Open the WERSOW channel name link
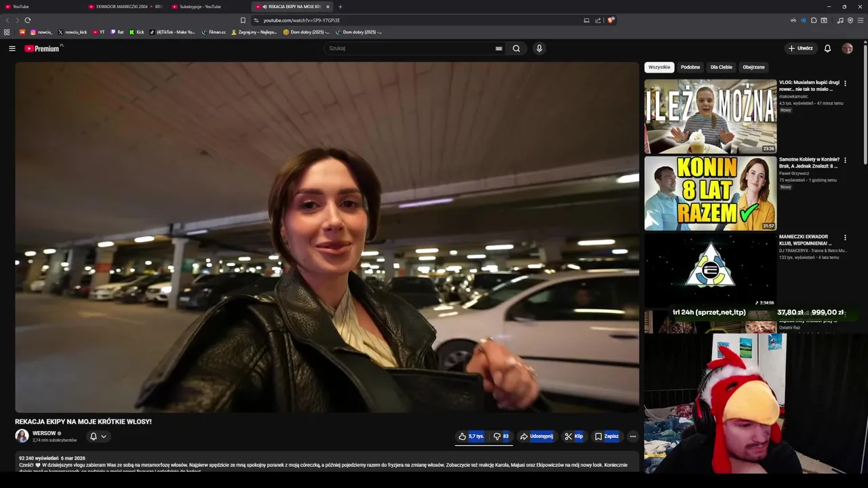The width and height of the screenshot is (868, 488). coord(44,433)
